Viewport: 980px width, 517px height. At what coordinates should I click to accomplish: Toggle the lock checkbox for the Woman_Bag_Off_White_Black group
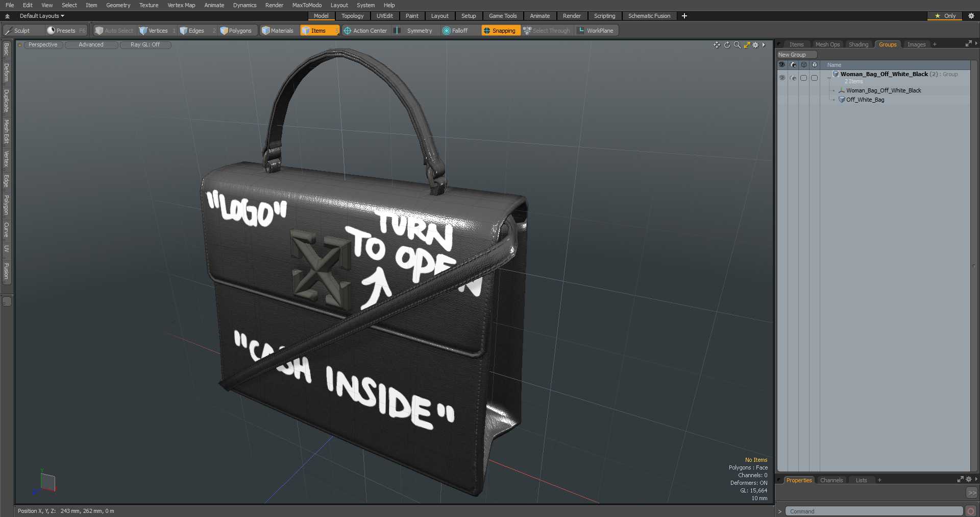tap(804, 78)
